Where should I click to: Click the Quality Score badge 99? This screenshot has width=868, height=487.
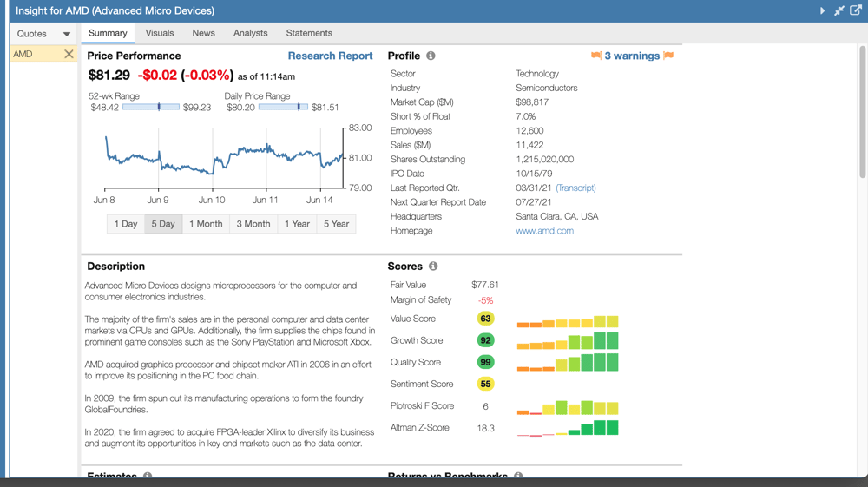pos(485,363)
